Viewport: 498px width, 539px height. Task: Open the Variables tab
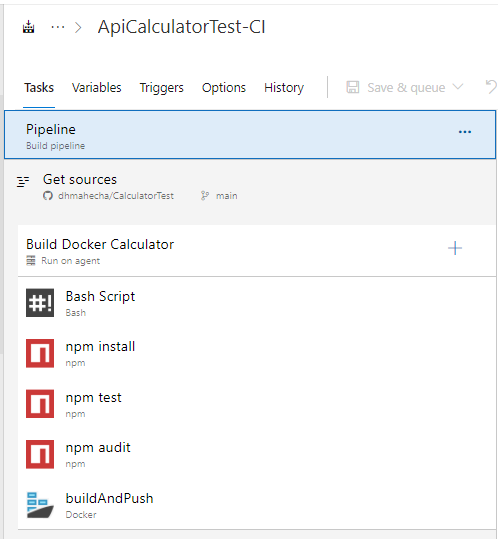(97, 88)
